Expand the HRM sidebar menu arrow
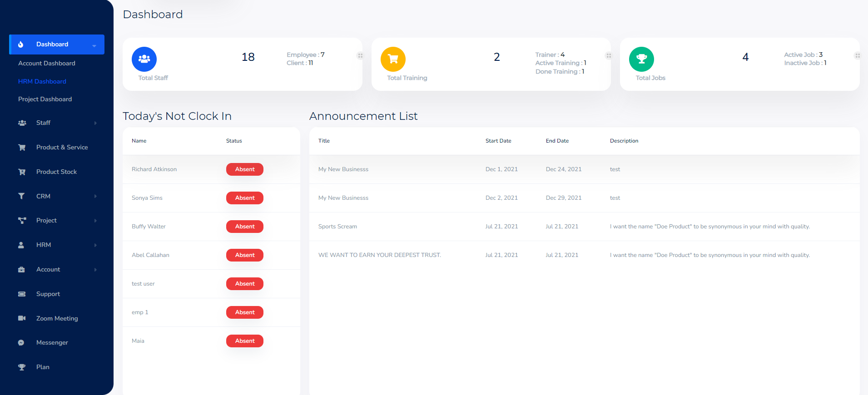 [x=95, y=245]
